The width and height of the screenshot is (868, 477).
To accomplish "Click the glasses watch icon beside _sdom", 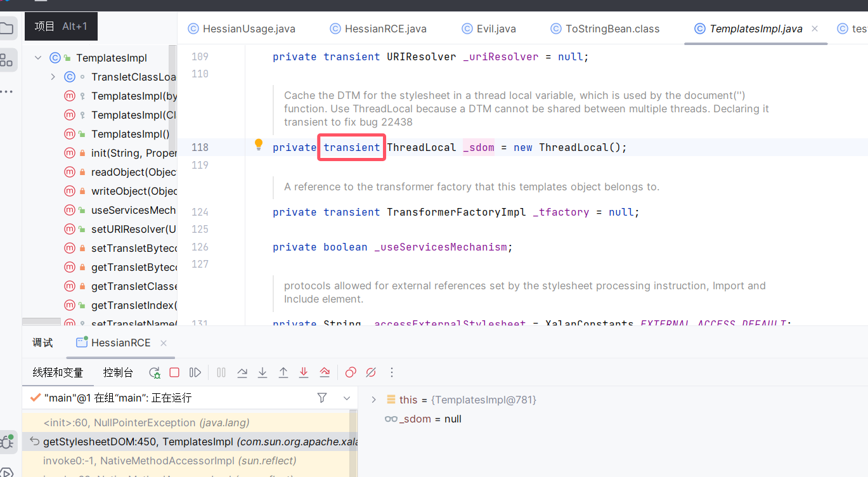I will [391, 419].
